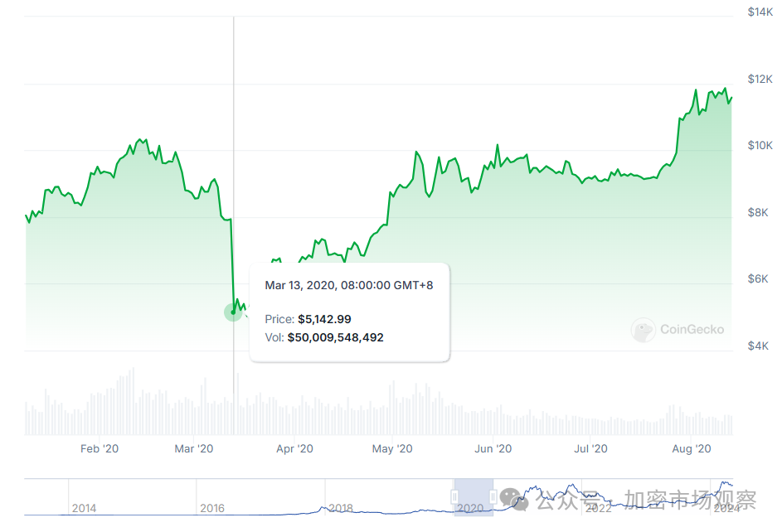Click the Jun '20 x-axis label
This screenshot has height=532, width=782.
pos(493,448)
